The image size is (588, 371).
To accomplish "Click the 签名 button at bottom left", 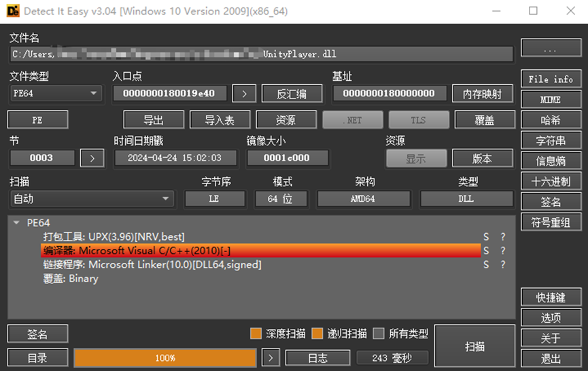I will pyautogui.click(x=37, y=334).
